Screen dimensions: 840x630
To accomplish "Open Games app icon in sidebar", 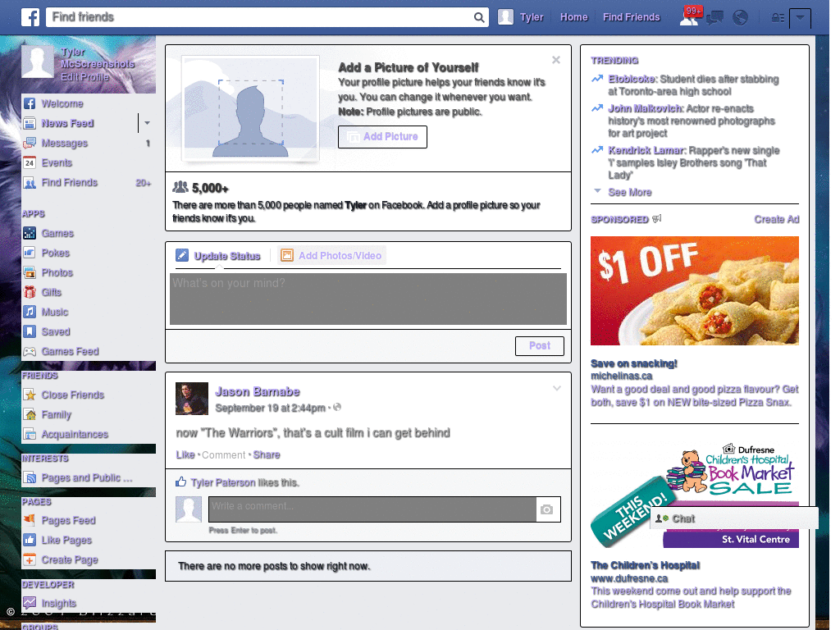I will [x=30, y=233].
